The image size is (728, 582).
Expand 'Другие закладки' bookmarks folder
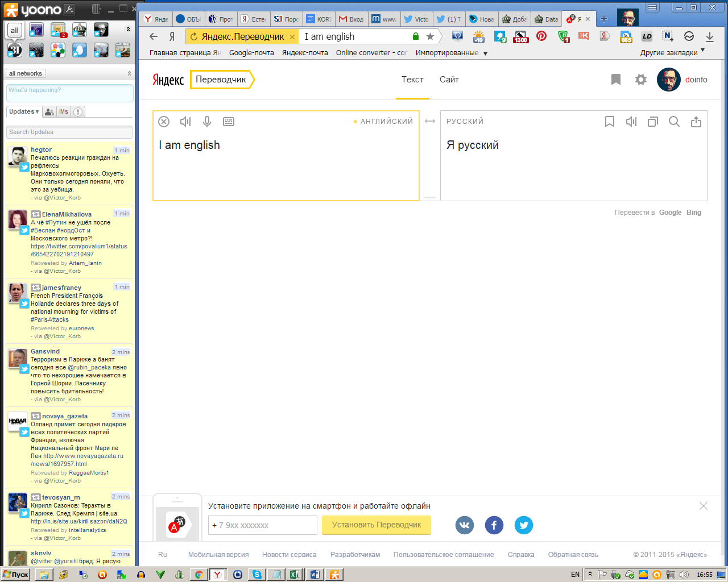tap(672, 53)
